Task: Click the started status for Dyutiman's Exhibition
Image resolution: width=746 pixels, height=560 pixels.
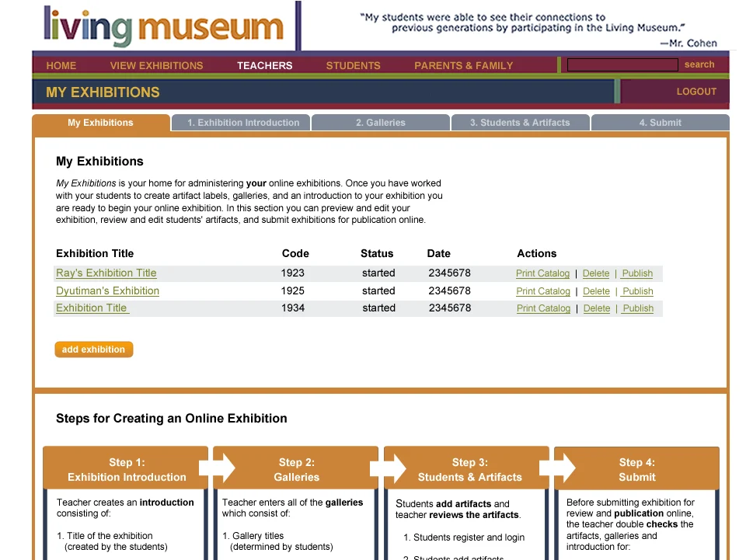Action: pyautogui.click(x=378, y=291)
